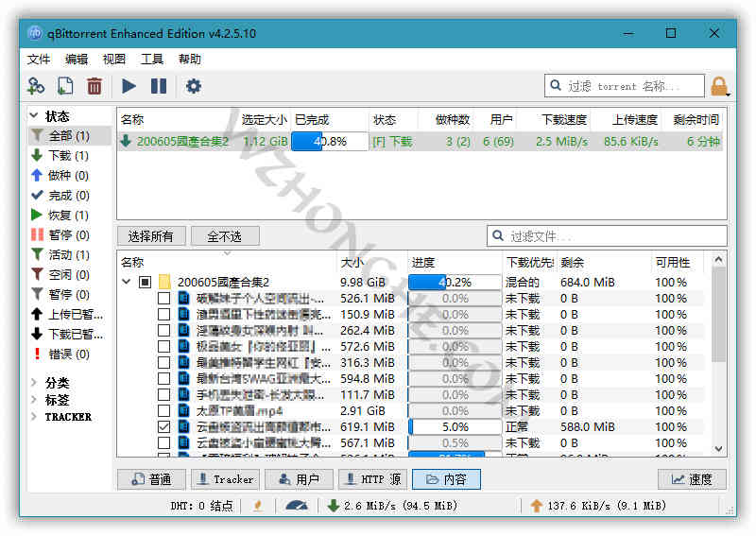Click the speed limit gauge status bar icon
This screenshot has width=756, height=536.
coord(297,506)
